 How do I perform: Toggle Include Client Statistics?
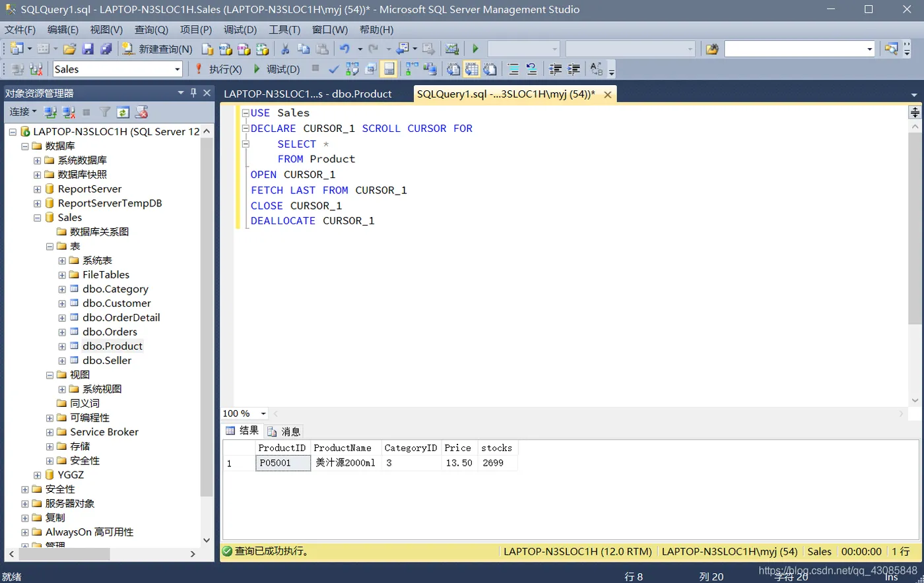point(430,69)
